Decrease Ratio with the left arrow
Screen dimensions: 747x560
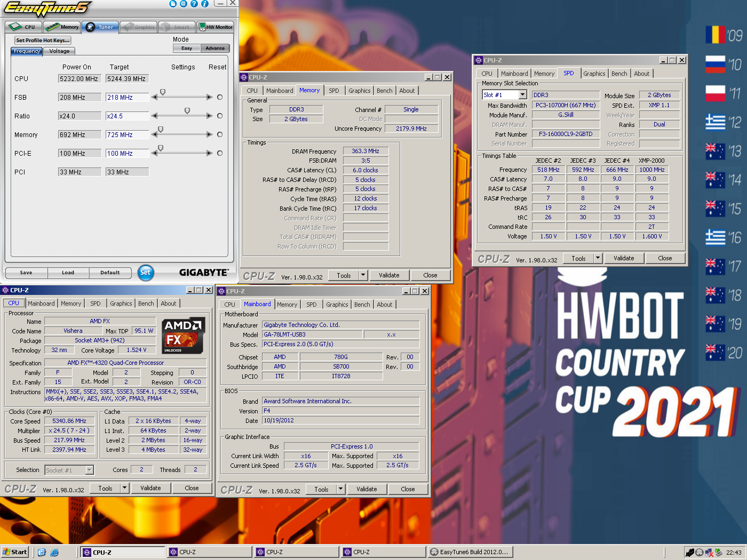[x=154, y=116]
